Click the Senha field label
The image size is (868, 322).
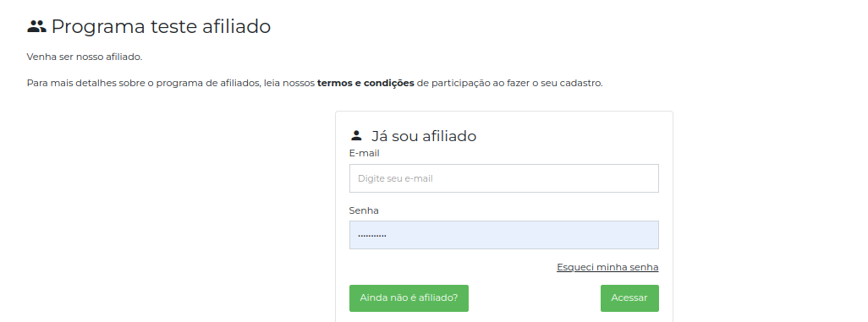(x=364, y=210)
